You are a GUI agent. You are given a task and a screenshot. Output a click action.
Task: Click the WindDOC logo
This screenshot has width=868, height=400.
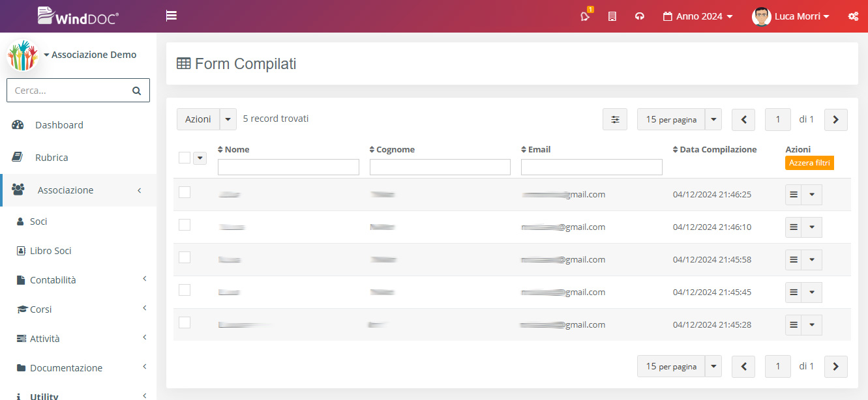click(x=78, y=16)
